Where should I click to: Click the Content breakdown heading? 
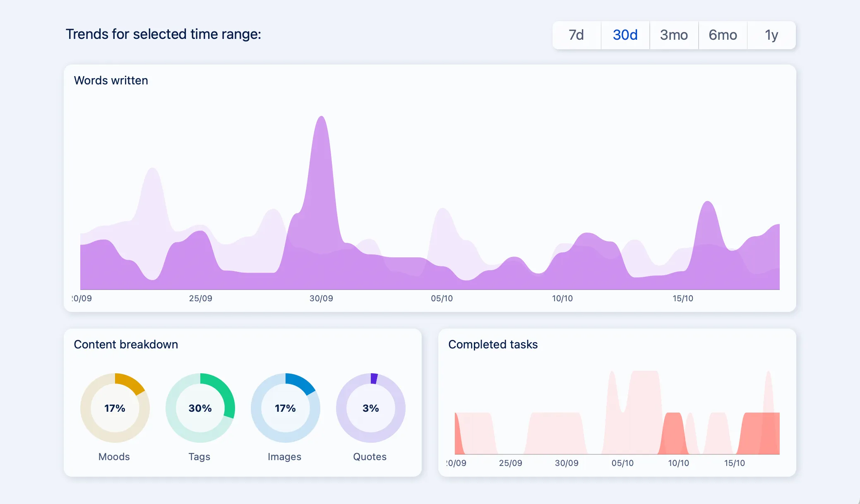tap(126, 344)
